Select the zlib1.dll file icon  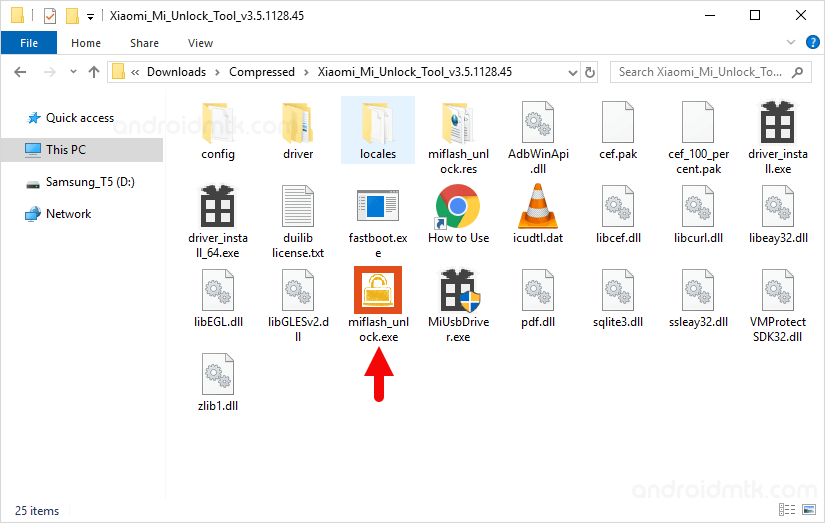pyautogui.click(x=218, y=375)
